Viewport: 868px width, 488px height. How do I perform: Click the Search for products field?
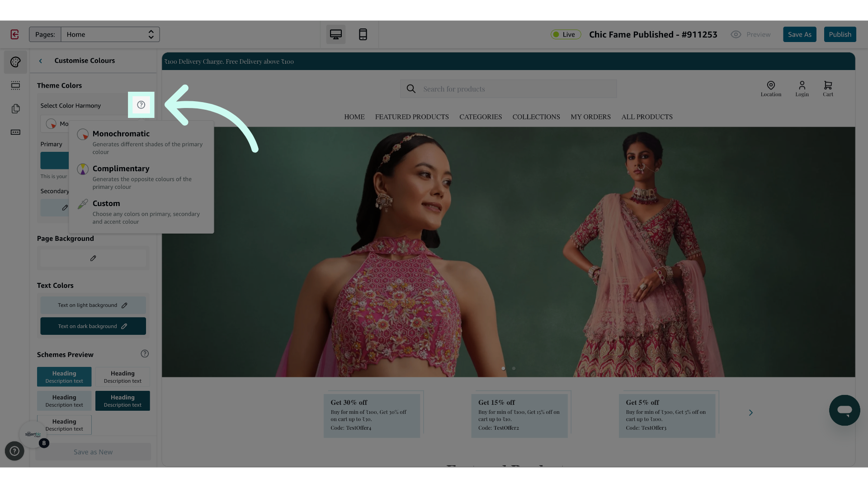pos(509,89)
